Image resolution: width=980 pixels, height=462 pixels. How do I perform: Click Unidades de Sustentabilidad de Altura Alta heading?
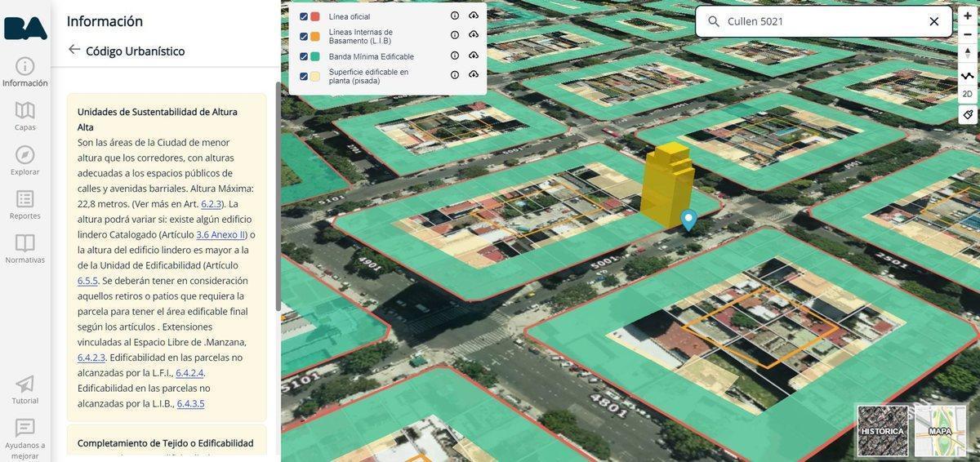(158, 119)
